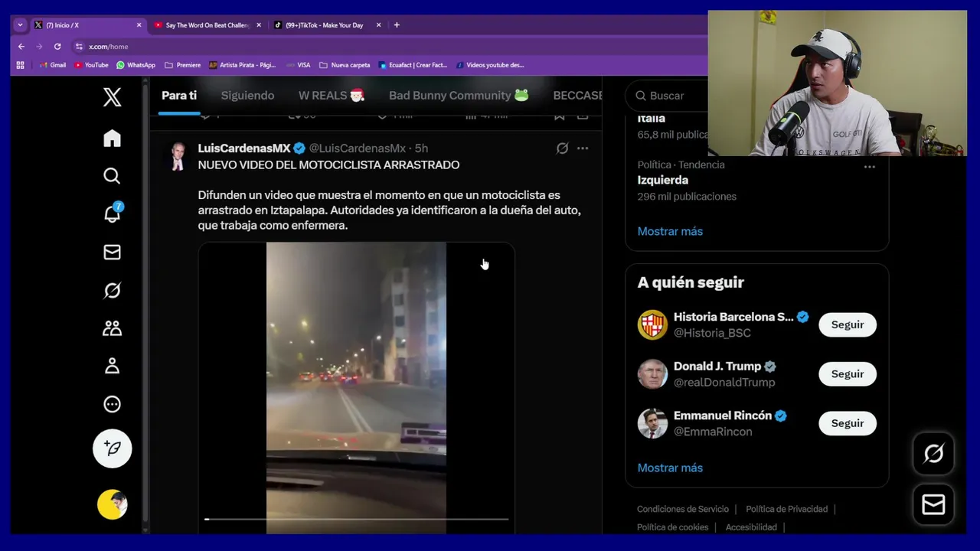980x551 pixels.
Task: Open floating Grok button at bottom right
Action: click(933, 454)
